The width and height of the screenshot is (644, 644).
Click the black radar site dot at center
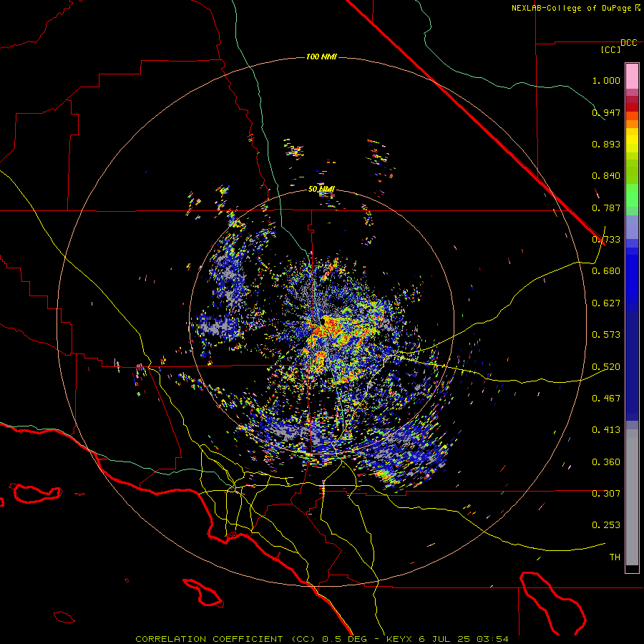coord(323,323)
